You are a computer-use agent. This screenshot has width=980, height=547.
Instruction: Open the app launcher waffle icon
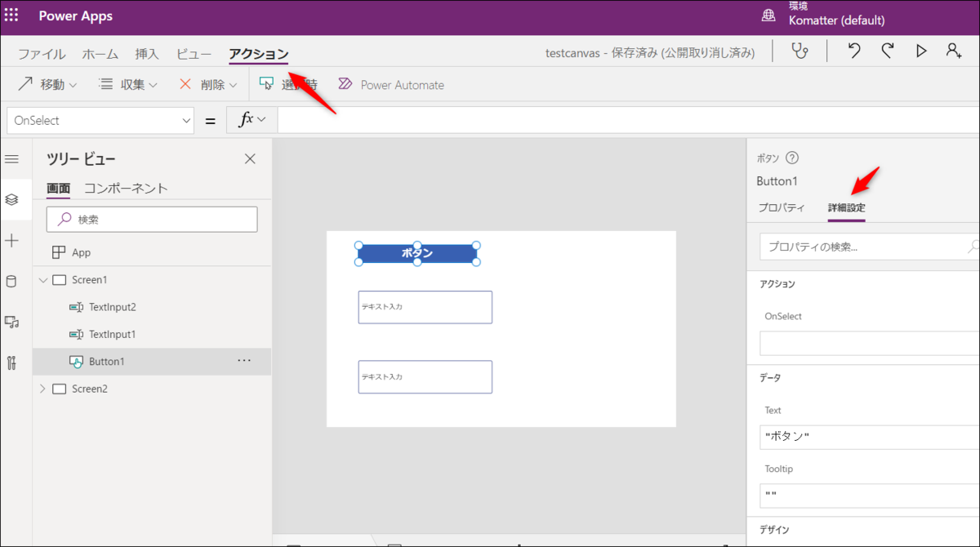(12, 16)
